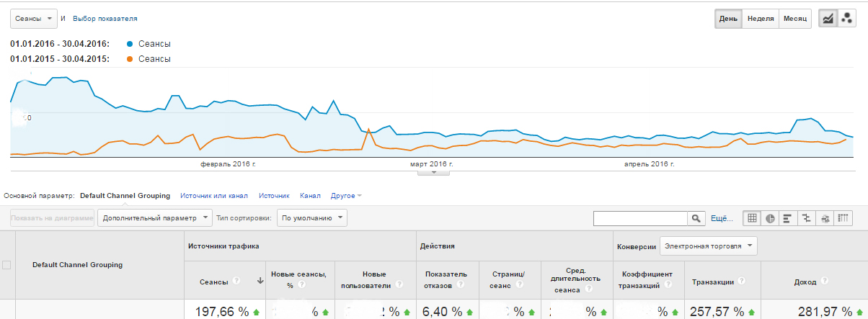The image size is (868, 319).
Task: Click the magnifier search button
Action: 696,217
